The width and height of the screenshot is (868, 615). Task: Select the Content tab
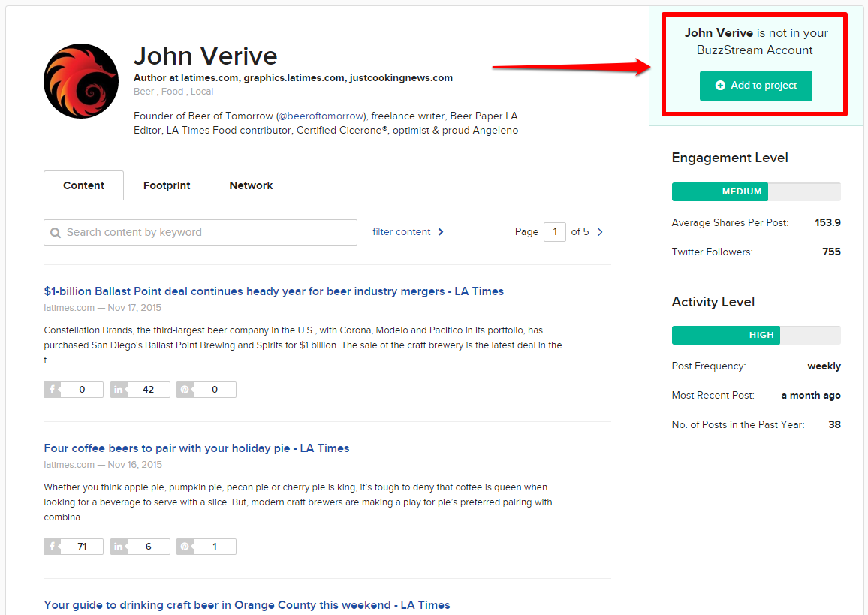click(83, 185)
